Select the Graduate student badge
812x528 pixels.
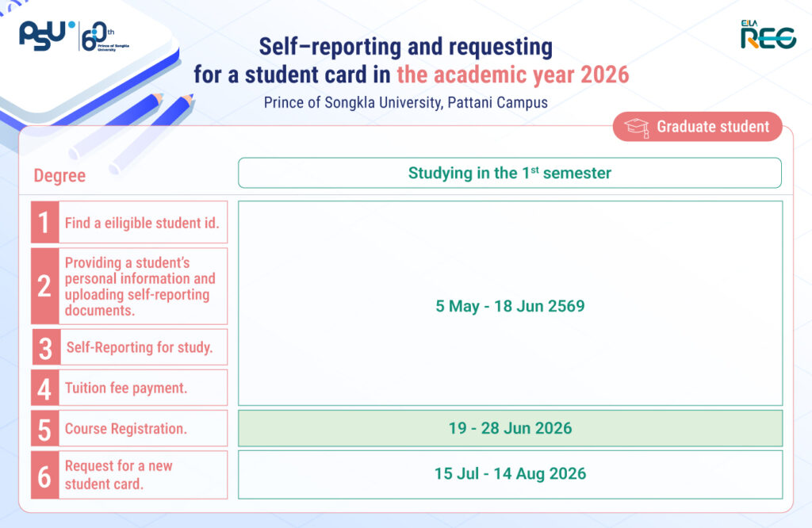tap(698, 127)
